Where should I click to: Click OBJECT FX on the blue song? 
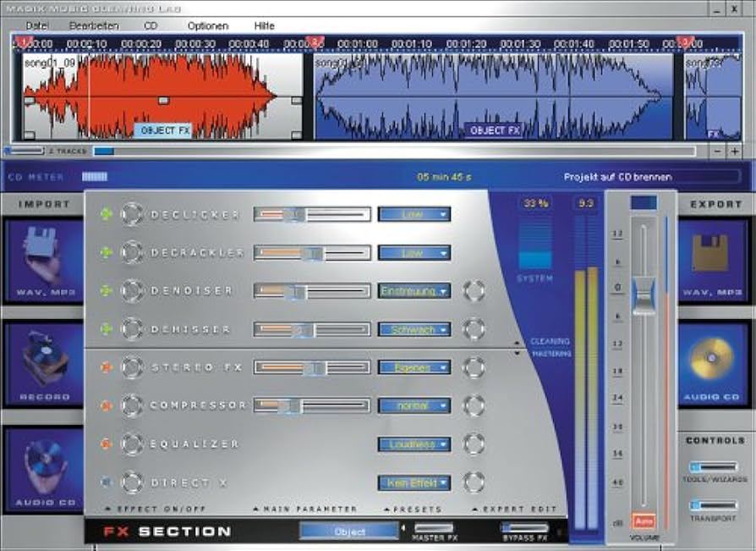pos(495,130)
